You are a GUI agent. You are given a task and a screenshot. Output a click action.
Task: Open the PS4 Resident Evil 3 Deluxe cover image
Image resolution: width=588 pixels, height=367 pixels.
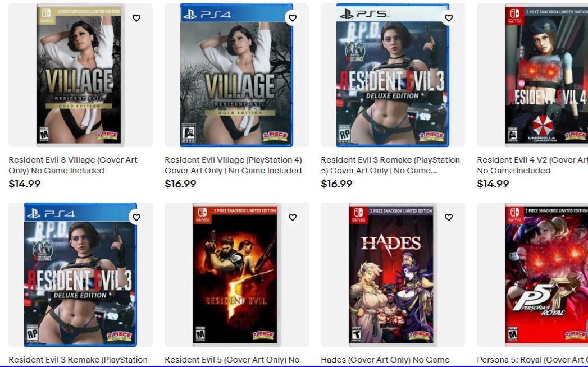[x=80, y=274]
